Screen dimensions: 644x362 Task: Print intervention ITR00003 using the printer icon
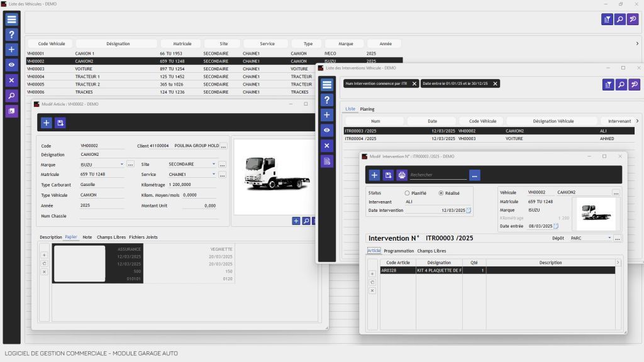(401, 175)
